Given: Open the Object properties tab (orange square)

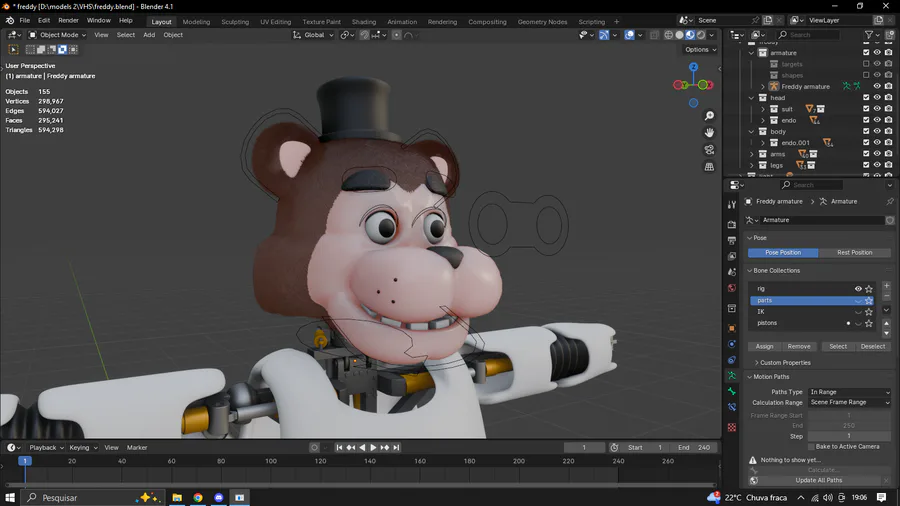Looking at the screenshot, I should pyautogui.click(x=732, y=328).
